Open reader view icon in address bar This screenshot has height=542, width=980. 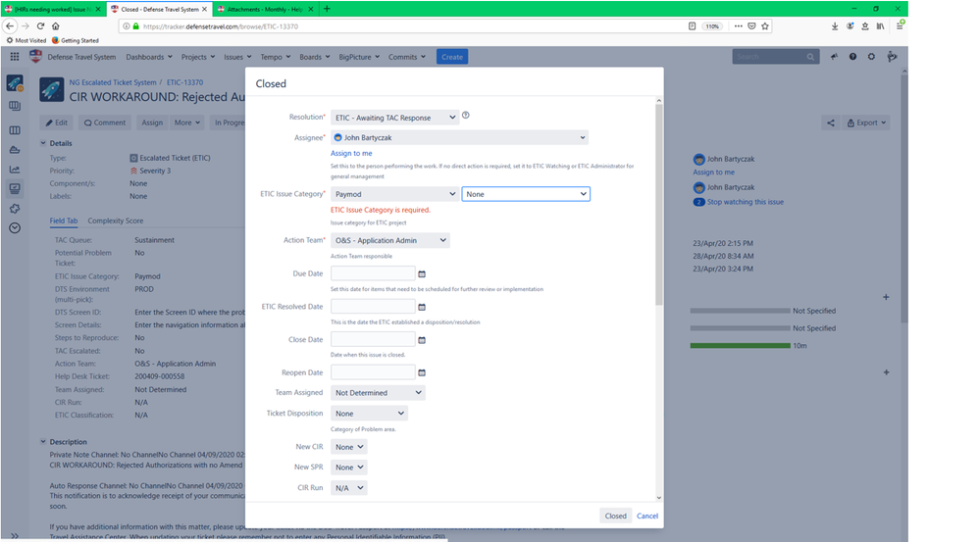point(692,26)
